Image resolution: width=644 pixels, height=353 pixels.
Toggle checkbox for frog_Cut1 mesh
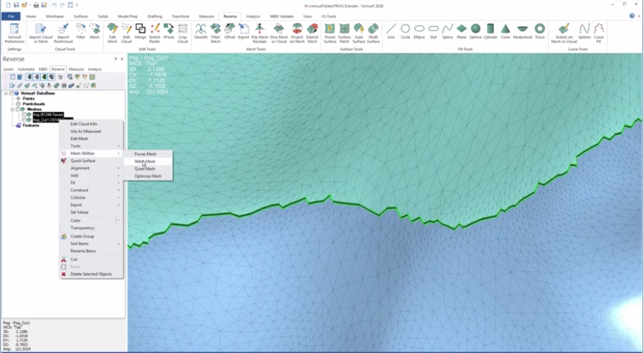[x=24, y=120]
